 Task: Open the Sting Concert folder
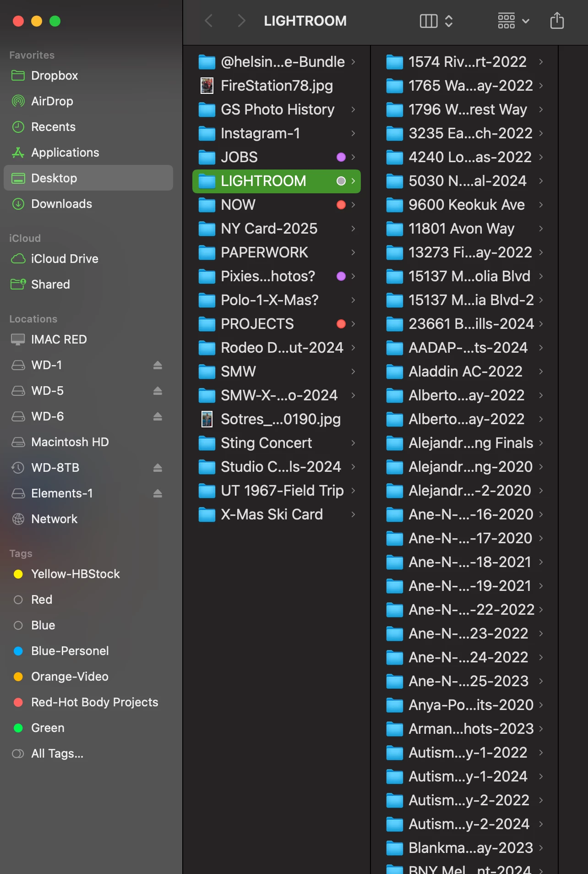(x=277, y=443)
